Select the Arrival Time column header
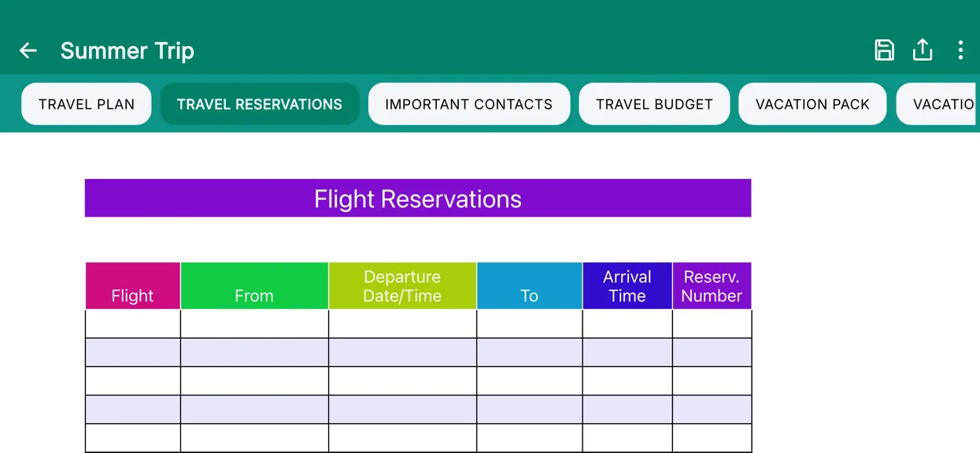Screen dimensions: 980x453 click(627, 286)
